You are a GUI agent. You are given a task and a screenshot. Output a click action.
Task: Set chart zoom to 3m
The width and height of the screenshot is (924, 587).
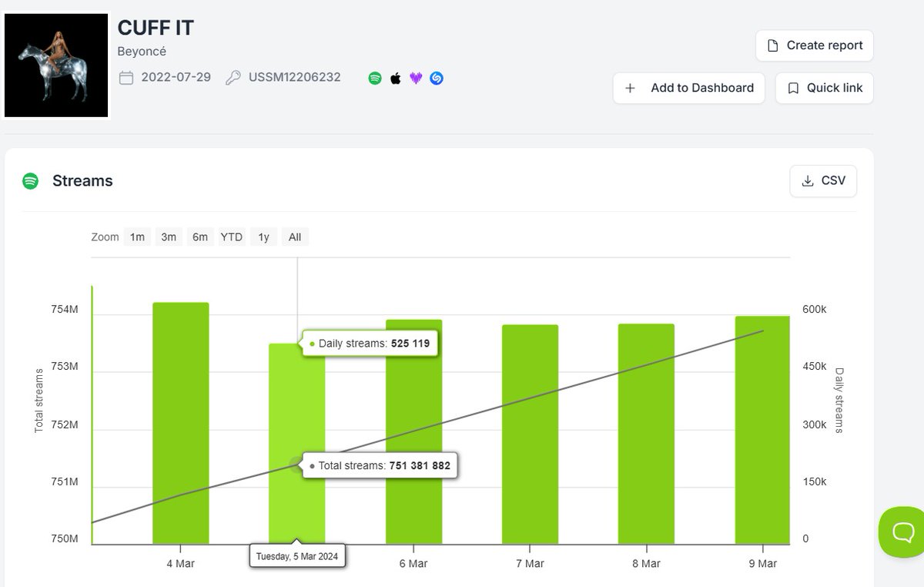(x=169, y=236)
